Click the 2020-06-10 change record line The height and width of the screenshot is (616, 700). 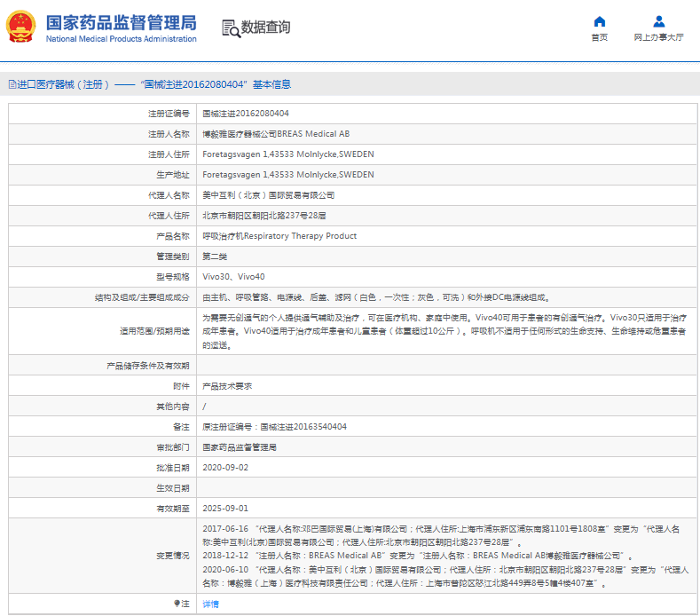[445, 577]
